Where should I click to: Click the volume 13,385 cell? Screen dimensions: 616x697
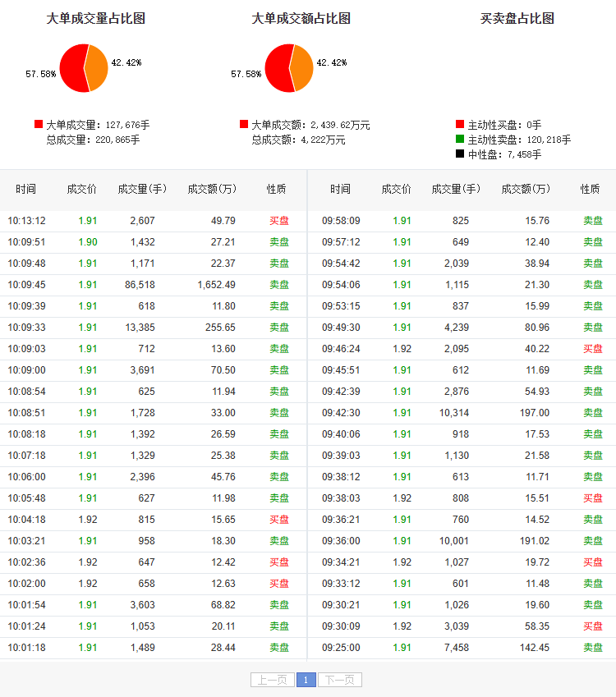point(140,328)
